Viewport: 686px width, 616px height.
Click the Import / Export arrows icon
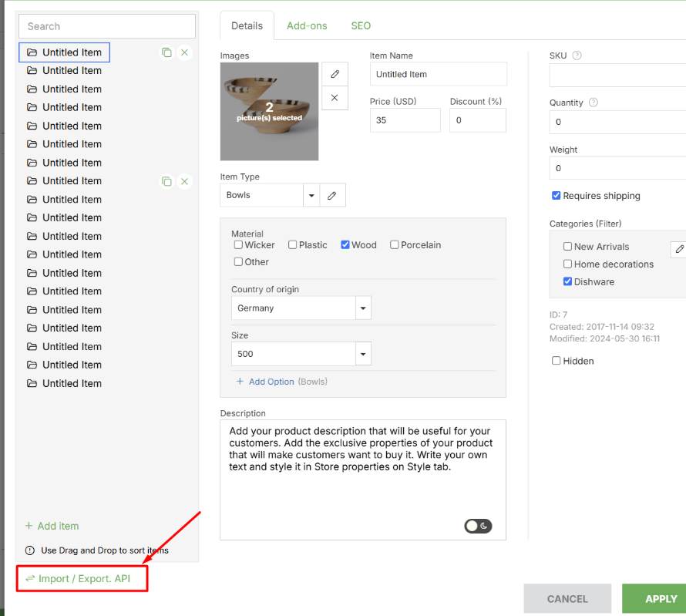point(30,578)
